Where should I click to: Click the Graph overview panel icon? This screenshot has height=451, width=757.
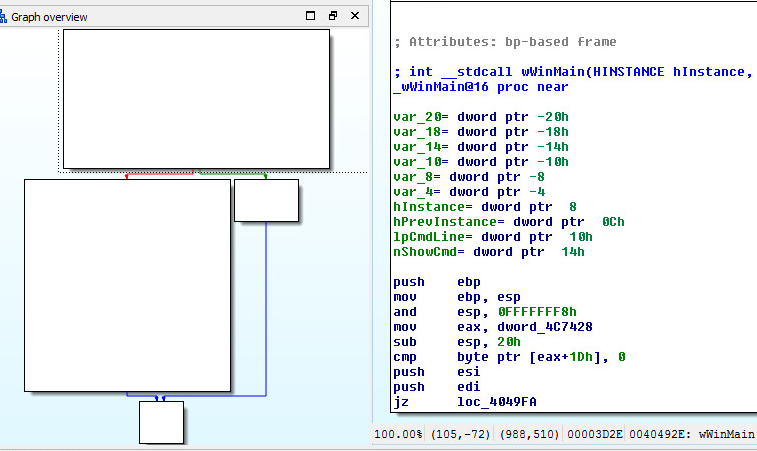point(7,17)
